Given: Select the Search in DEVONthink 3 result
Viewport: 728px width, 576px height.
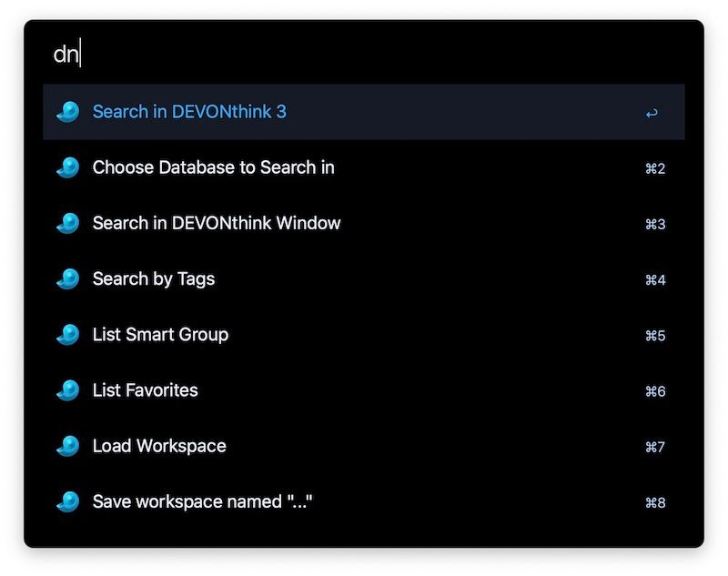Looking at the screenshot, I should pyautogui.click(x=363, y=112).
